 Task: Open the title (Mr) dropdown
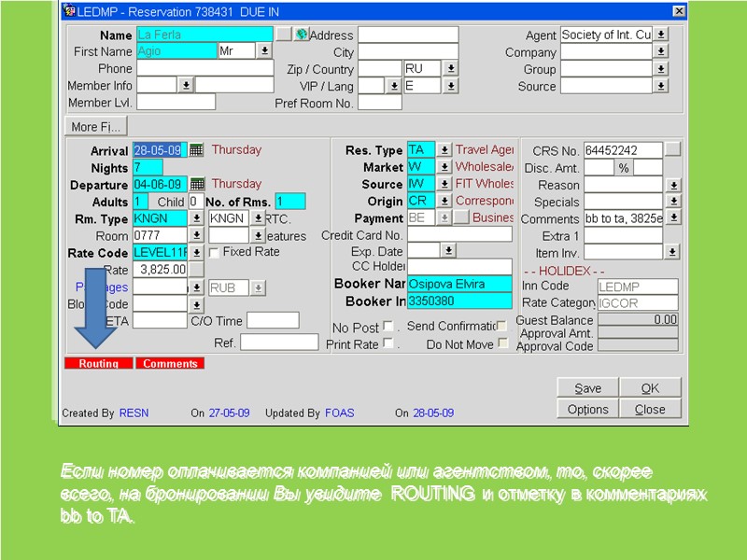(x=264, y=51)
